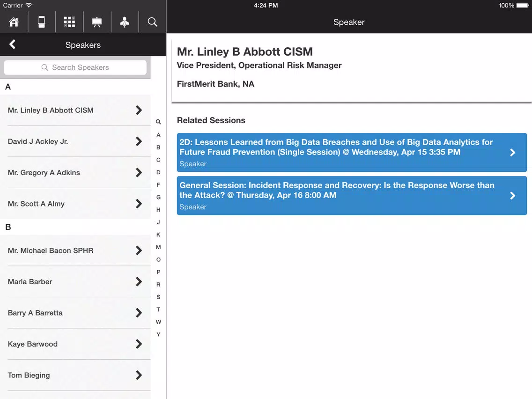The image size is (532, 399).
Task: Open the sessions presentation board icon
Action: (x=97, y=22)
